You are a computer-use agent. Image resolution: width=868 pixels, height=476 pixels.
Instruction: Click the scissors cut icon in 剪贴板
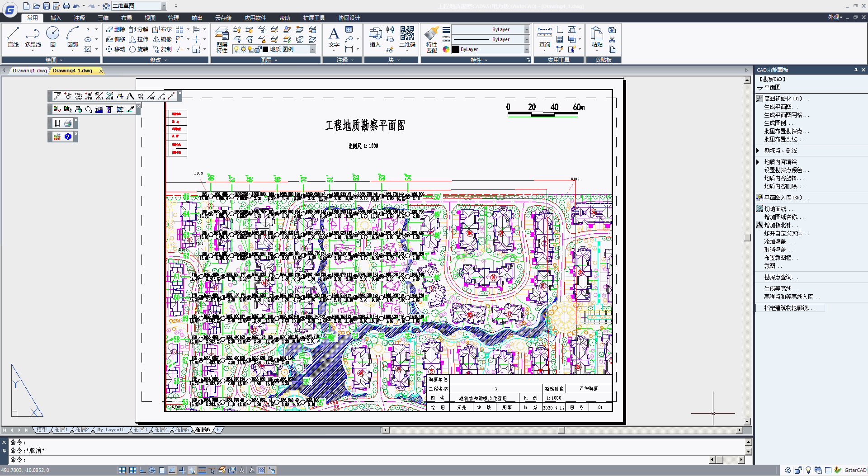coord(612,40)
